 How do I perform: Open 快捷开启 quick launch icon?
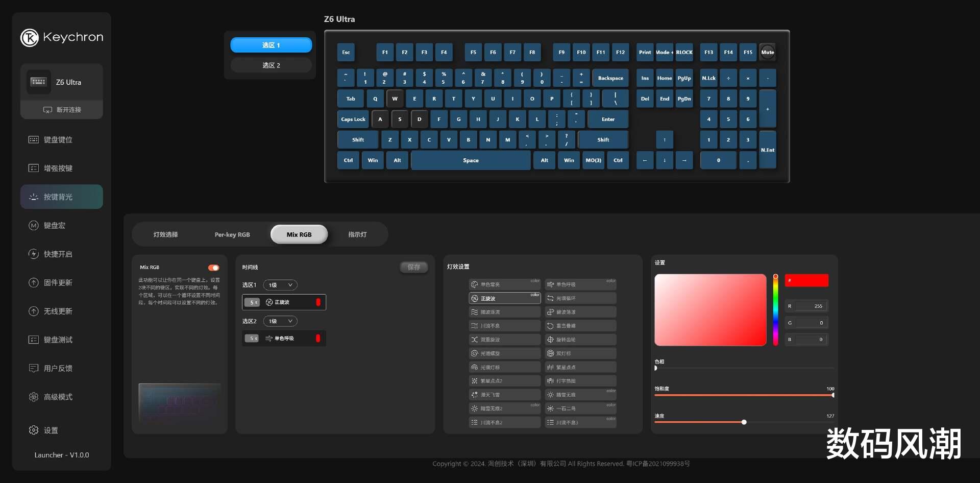(x=34, y=254)
